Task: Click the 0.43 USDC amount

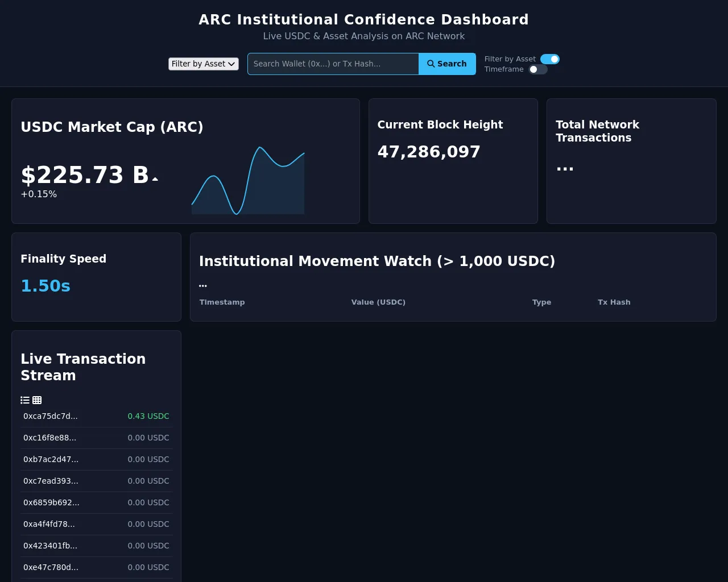Action: [x=148, y=416]
